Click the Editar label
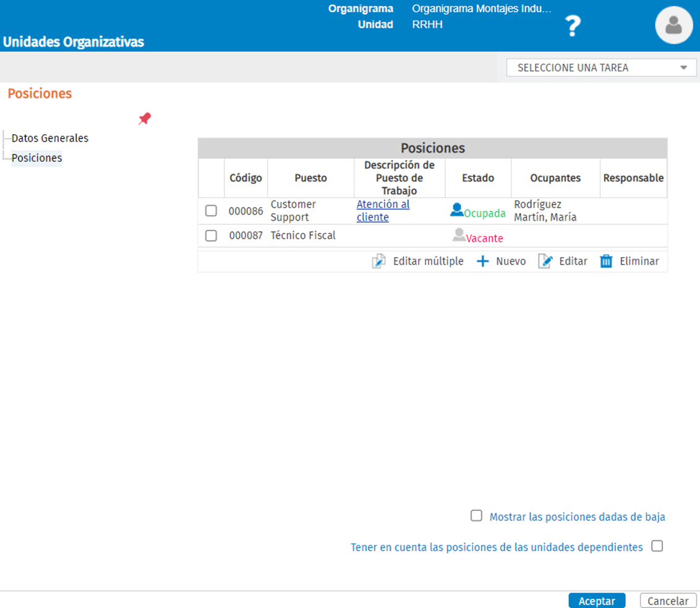This screenshot has height=608, width=700. coord(573,261)
